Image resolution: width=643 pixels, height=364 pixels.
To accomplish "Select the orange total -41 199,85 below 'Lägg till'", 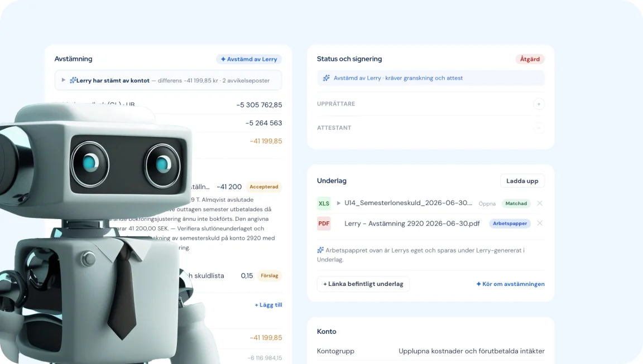I will coord(266,337).
